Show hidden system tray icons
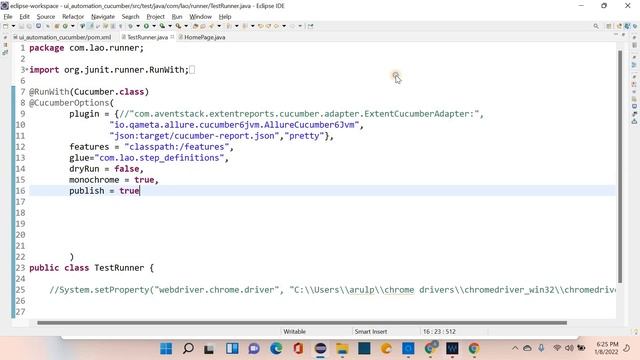 (x=515, y=348)
